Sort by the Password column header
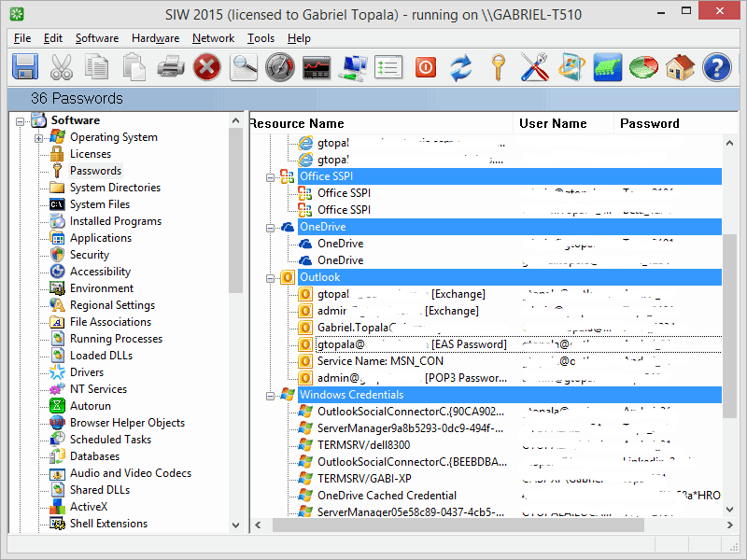The height and width of the screenshot is (560, 747). click(x=676, y=123)
